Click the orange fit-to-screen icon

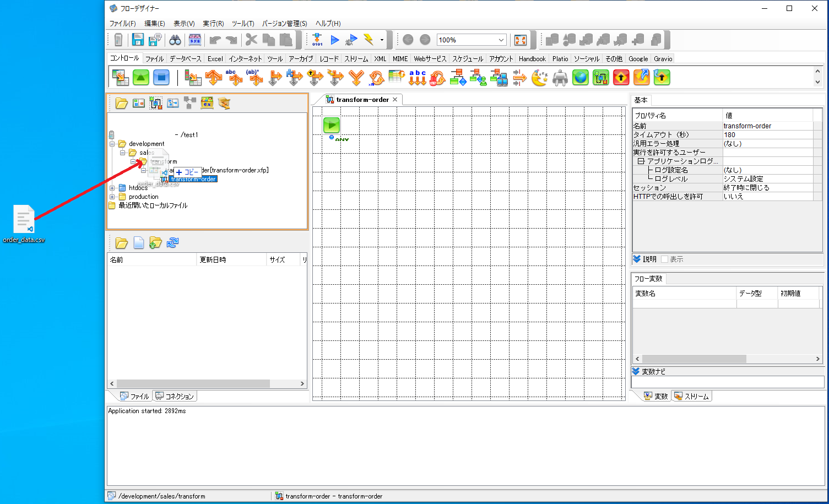[521, 40]
